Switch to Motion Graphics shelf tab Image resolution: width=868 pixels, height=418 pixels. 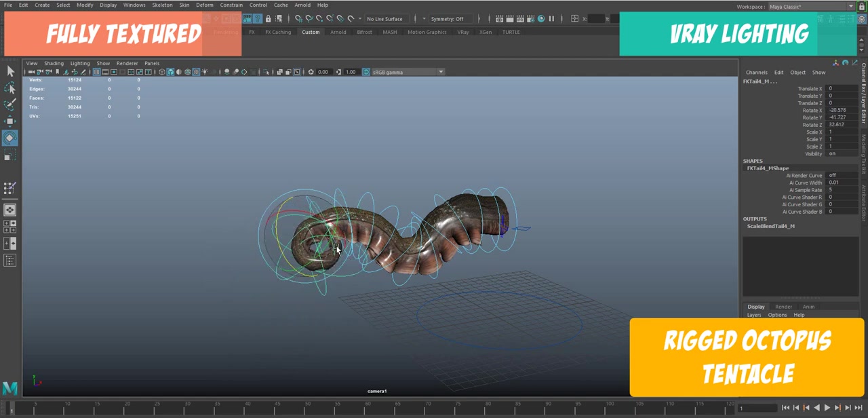point(427,32)
